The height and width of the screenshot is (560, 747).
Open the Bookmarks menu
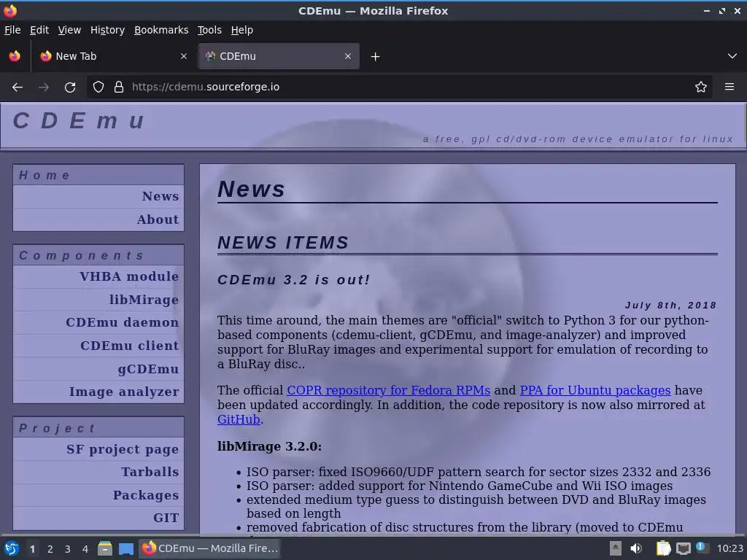(x=161, y=30)
